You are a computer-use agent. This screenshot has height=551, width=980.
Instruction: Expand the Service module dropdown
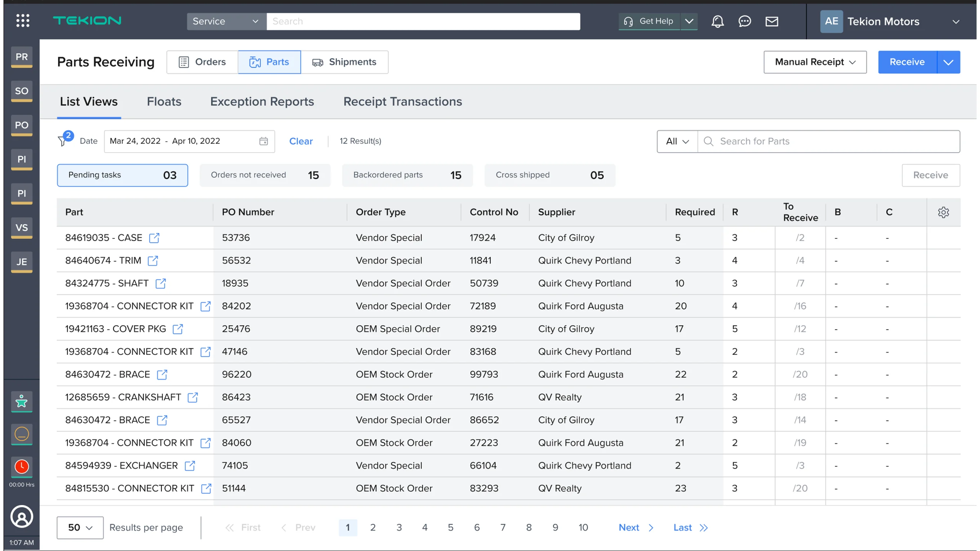point(227,21)
